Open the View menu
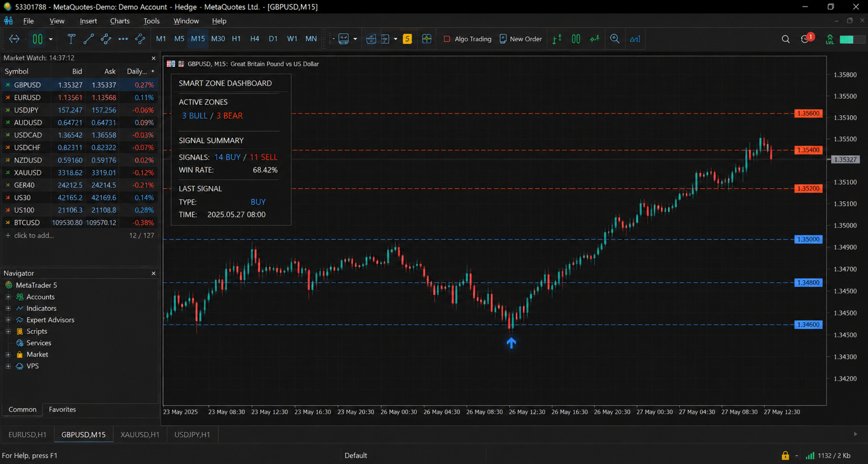The width and height of the screenshot is (868, 464). point(57,21)
